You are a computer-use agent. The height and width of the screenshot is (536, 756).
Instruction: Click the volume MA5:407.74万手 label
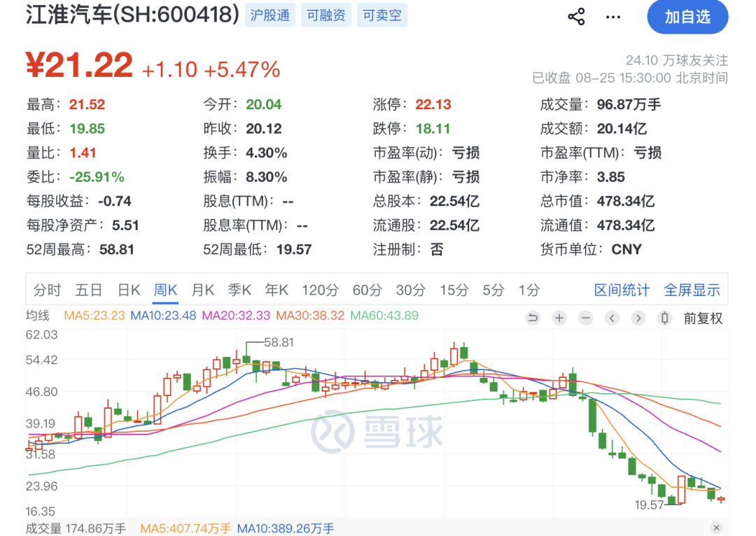(x=185, y=529)
